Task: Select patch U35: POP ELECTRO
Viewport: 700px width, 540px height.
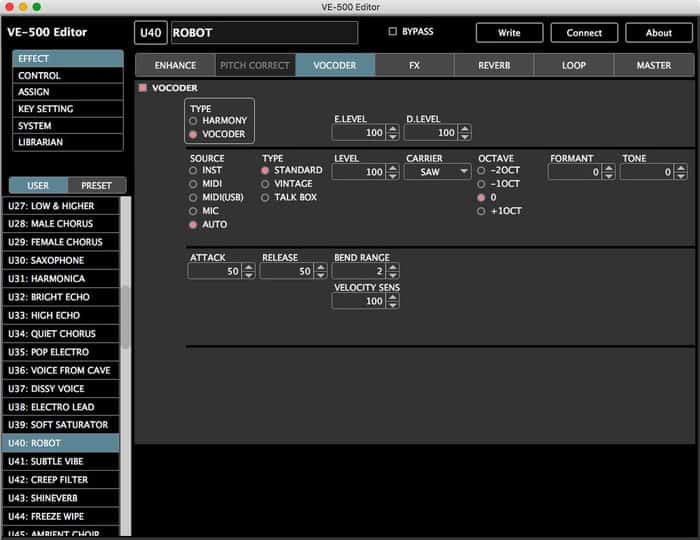Action: [x=61, y=352]
